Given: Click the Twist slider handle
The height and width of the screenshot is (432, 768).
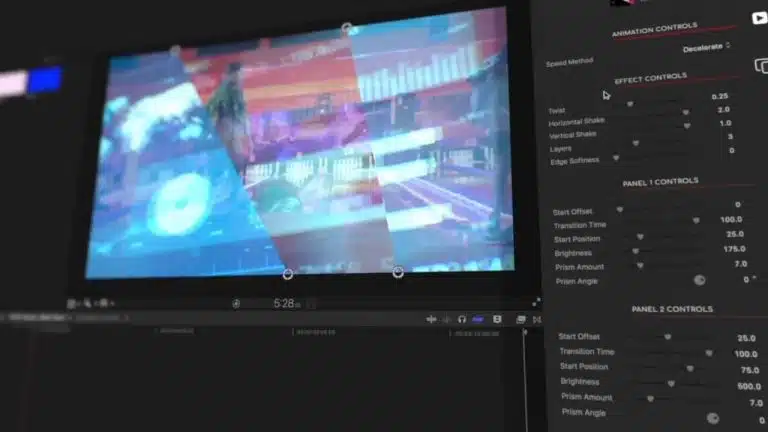Looking at the screenshot, I should point(630,104).
